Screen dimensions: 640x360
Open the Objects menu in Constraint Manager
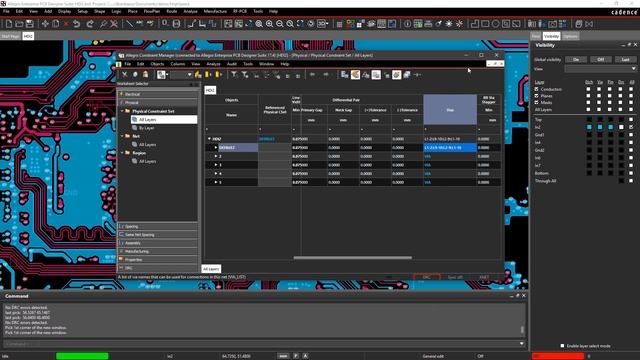157,64
